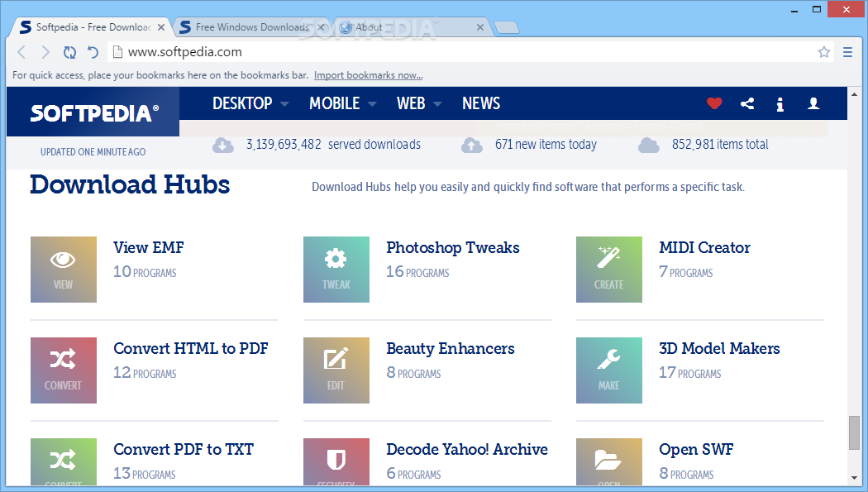
Task: Click '17 PROGRAMS' under 3D Model Makers
Action: coord(690,372)
